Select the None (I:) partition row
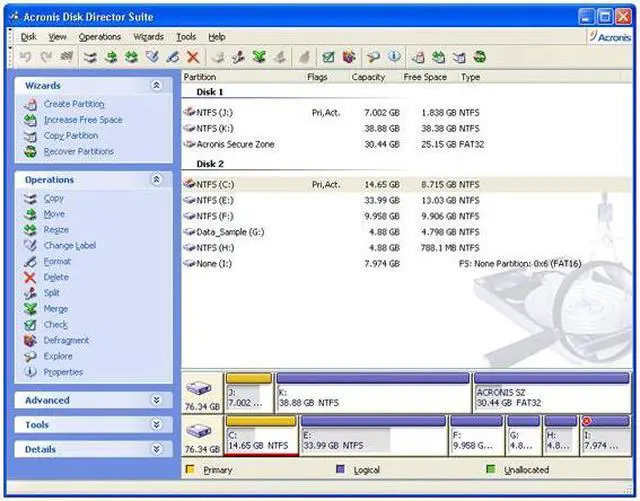This screenshot has height=501, width=640. [x=407, y=264]
